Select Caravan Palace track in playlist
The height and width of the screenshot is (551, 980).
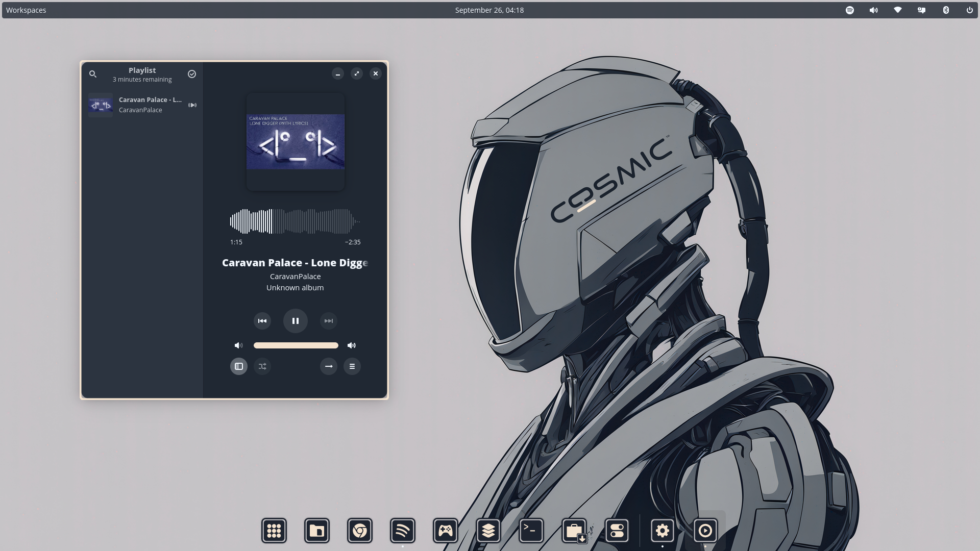(x=142, y=105)
